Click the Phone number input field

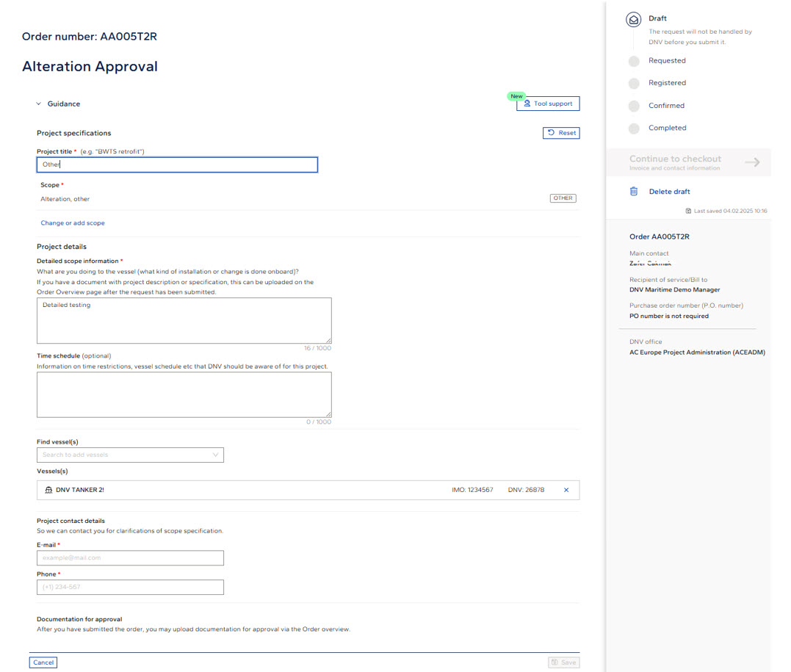[x=130, y=587]
